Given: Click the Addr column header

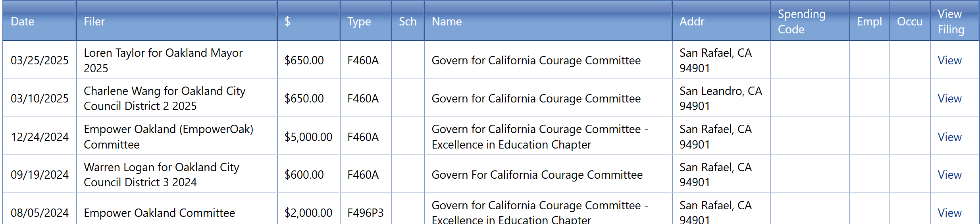Looking at the screenshot, I should [x=692, y=21].
